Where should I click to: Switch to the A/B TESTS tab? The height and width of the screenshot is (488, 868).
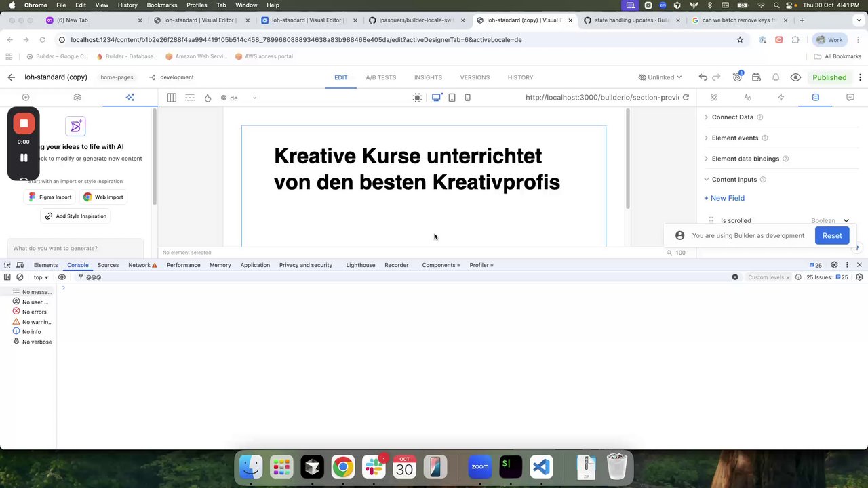tap(380, 77)
